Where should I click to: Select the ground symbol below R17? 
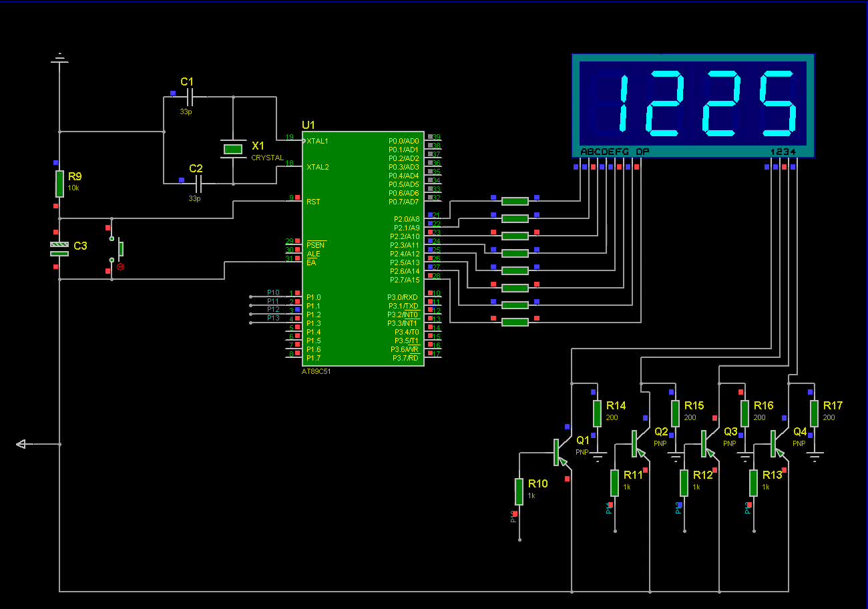click(815, 457)
